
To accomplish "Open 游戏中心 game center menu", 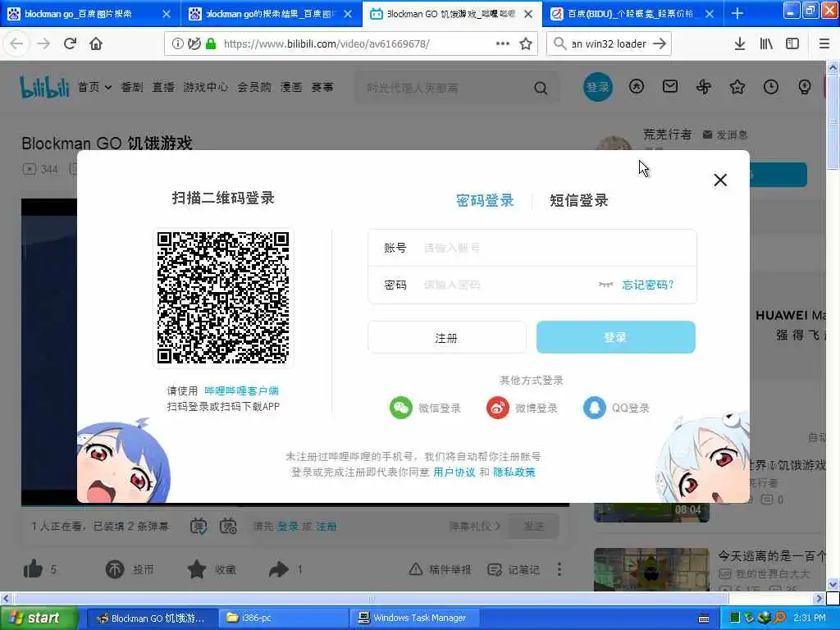I will tap(206, 87).
